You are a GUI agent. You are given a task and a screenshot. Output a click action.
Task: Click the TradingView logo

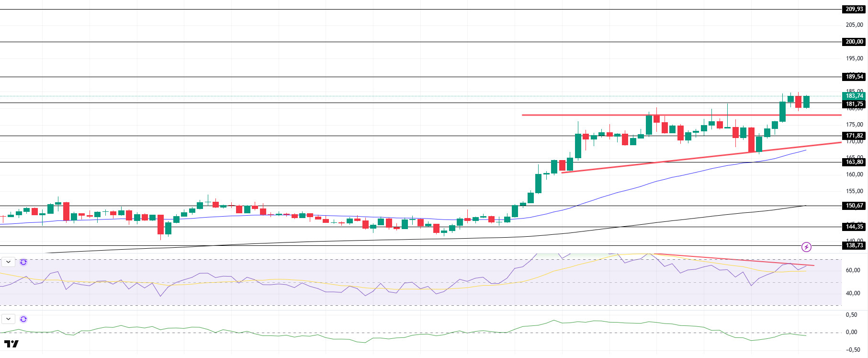pos(11,344)
